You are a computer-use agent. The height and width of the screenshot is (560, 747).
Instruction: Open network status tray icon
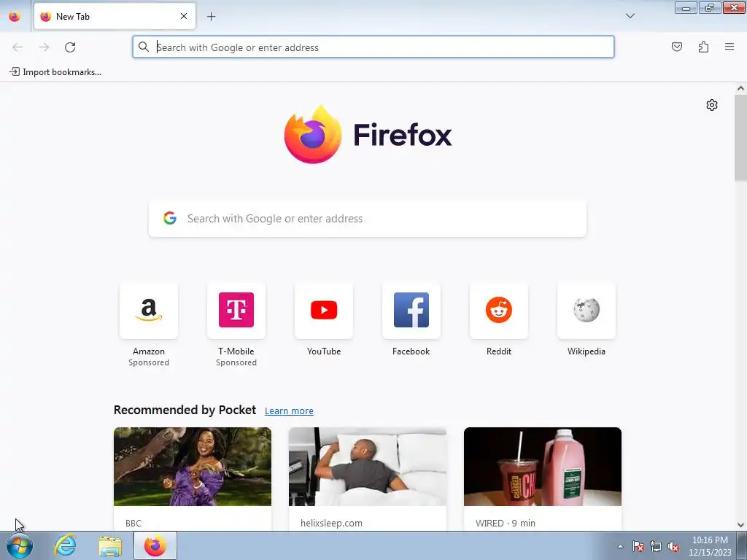[656, 546]
